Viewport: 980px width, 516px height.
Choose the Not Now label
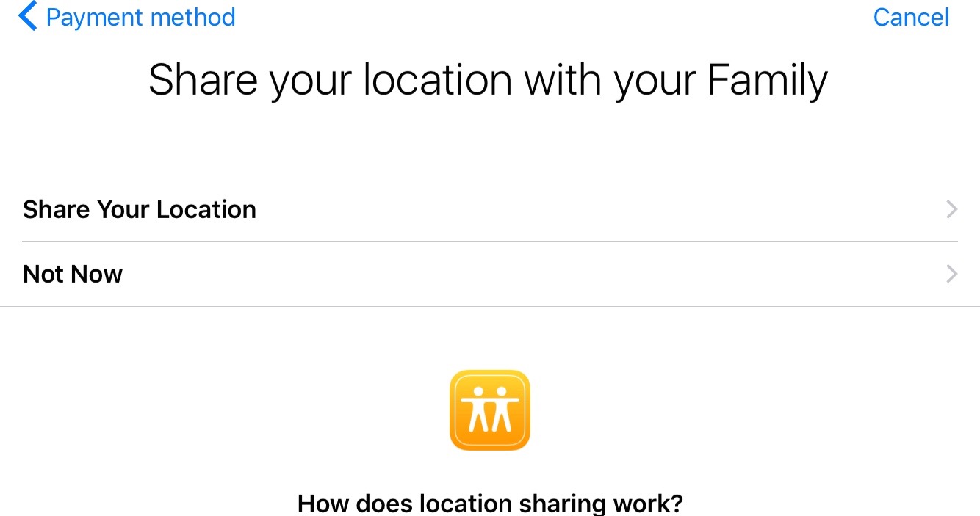(x=73, y=275)
